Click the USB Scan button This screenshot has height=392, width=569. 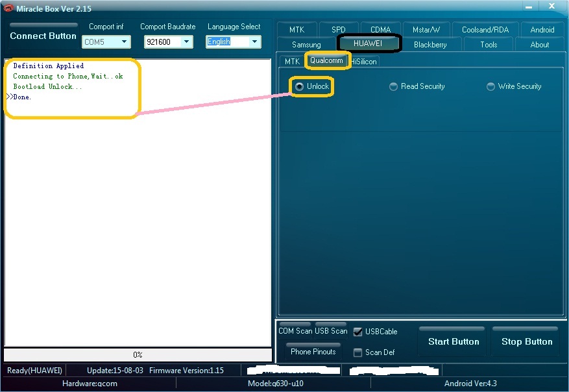(x=331, y=330)
